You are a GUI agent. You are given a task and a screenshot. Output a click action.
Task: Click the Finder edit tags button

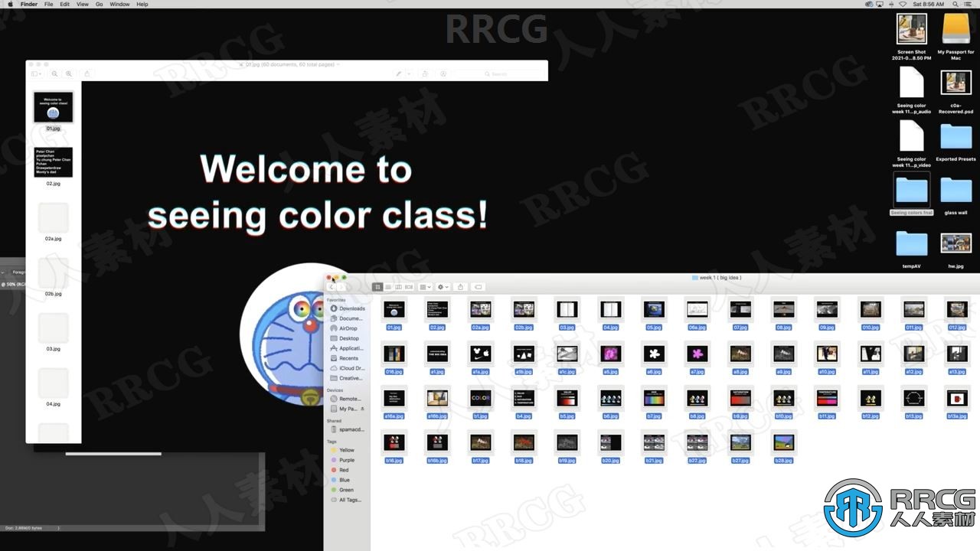(x=479, y=287)
